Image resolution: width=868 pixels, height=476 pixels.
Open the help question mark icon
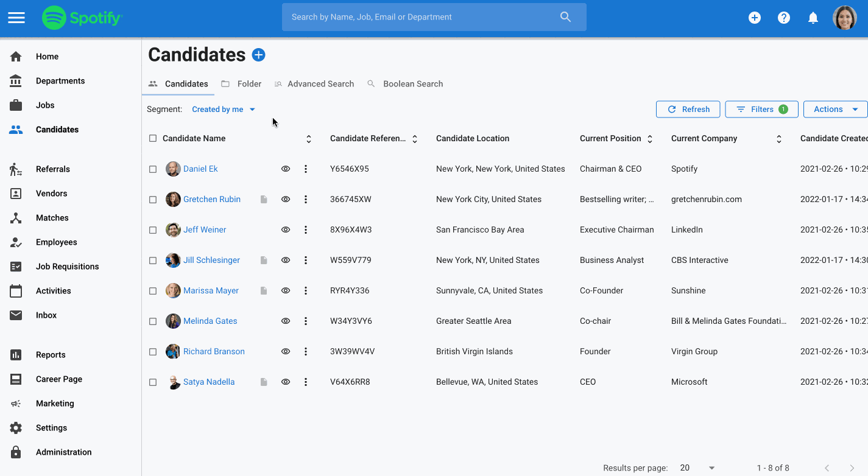[784, 18]
